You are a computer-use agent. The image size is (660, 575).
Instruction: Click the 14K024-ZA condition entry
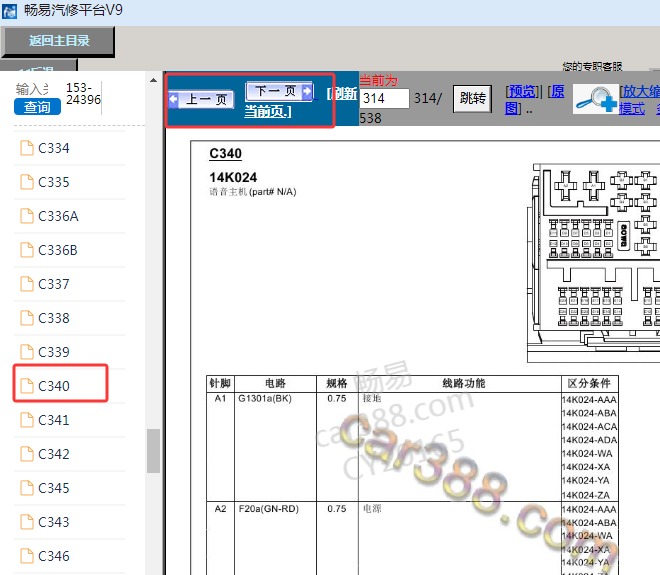point(585,495)
